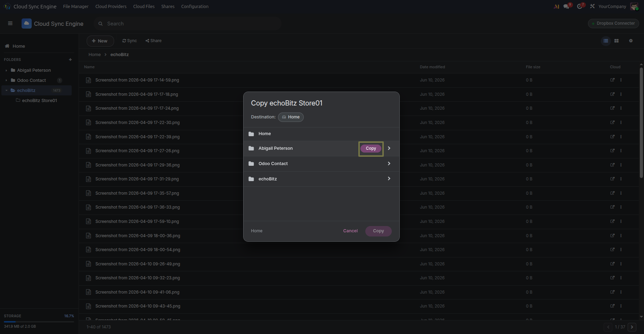
Task: Click Copy next to Abigail Peterson
Action: coord(371,148)
